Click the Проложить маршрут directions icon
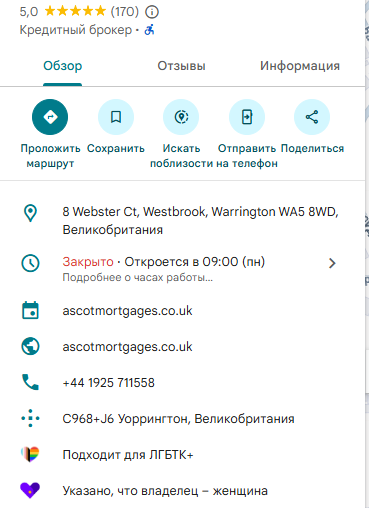This screenshot has width=369, height=508. pyautogui.click(x=50, y=117)
